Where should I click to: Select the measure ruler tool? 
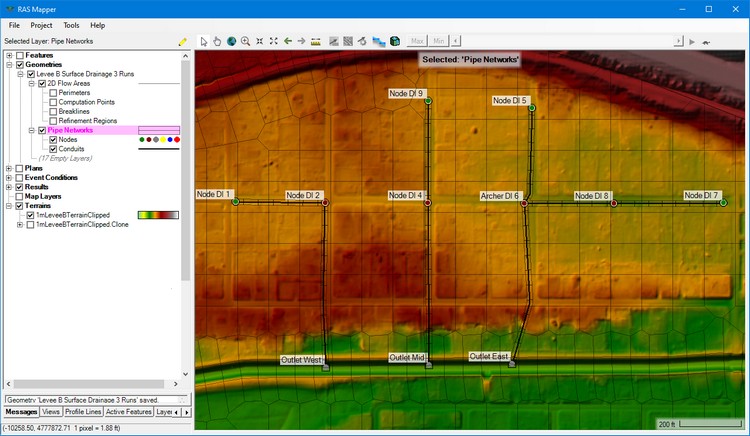[316, 41]
